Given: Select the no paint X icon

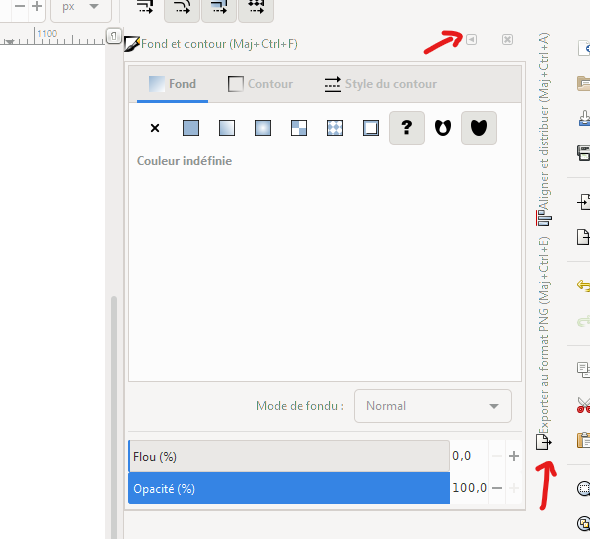Looking at the screenshot, I should [155, 128].
